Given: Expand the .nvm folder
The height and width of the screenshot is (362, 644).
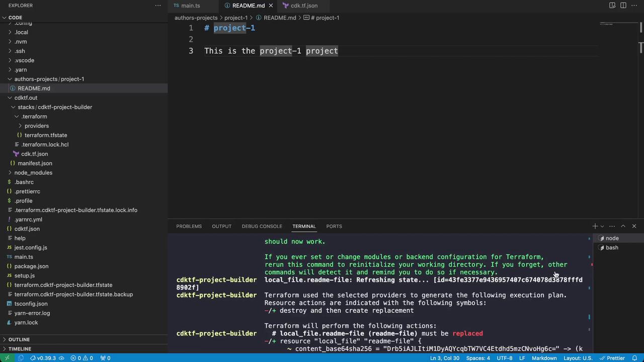Looking at the screenshot, I should tap(21, 42).
